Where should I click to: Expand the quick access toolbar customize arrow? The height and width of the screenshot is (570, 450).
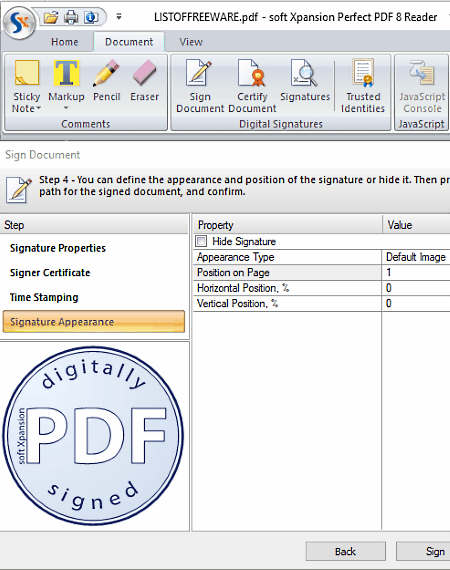tap(119, 17)
